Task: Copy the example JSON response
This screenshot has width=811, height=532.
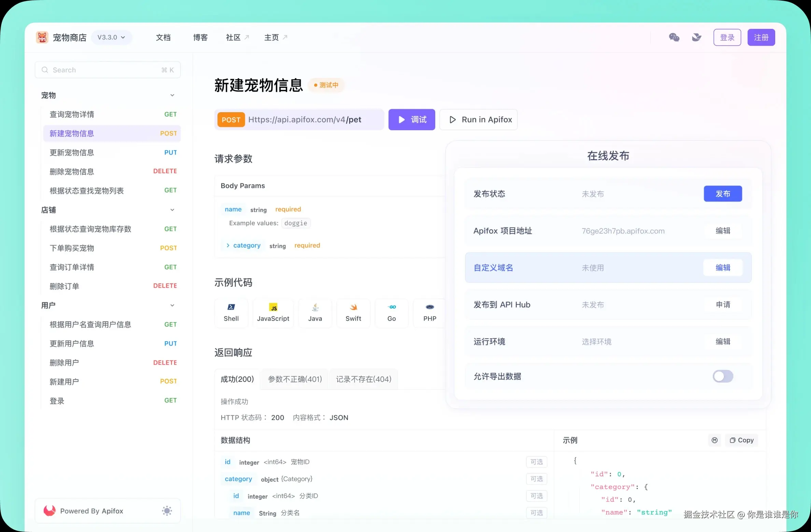Action: (x=741, y=440)
